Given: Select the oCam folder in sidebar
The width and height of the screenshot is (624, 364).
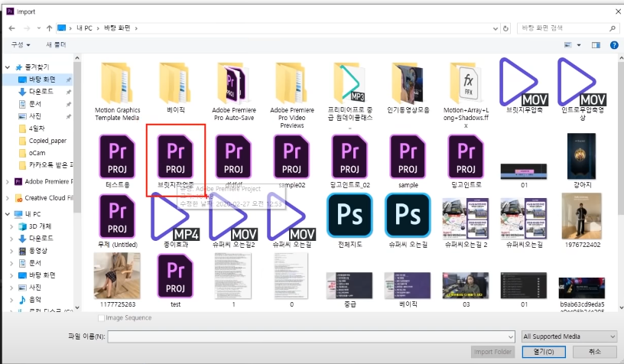Looking at the screenshot, I should [x=37, y=153].
